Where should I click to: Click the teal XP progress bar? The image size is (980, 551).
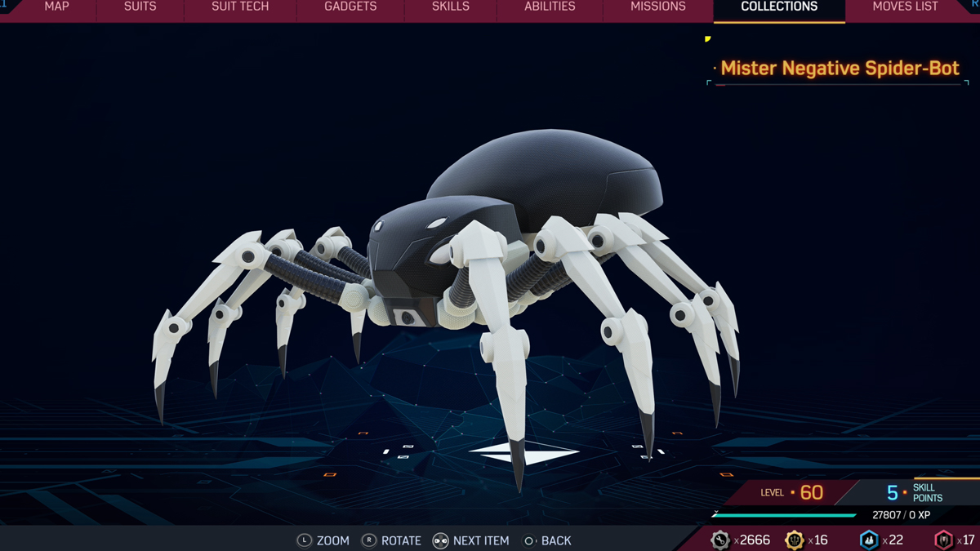(784, 515)
